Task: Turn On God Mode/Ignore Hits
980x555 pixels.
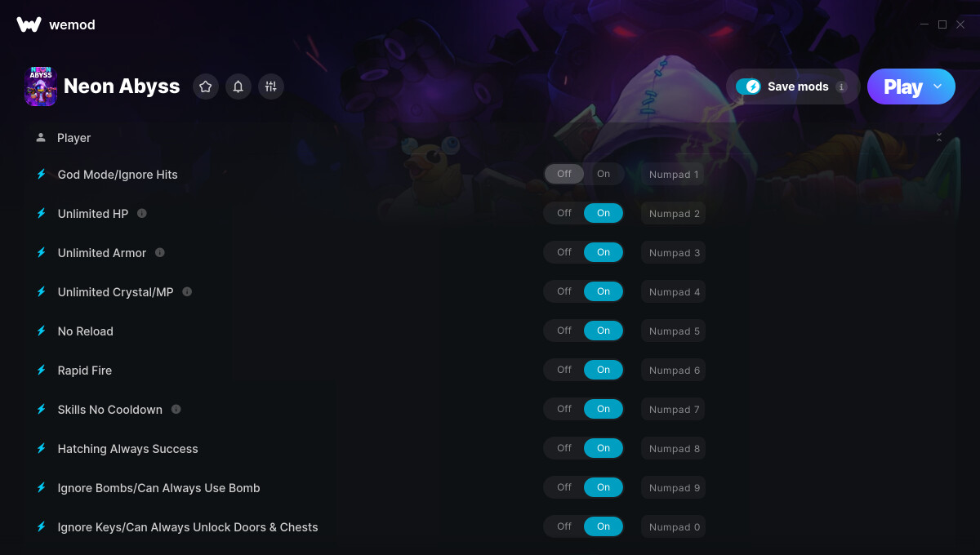Action: tap(604, 174)
